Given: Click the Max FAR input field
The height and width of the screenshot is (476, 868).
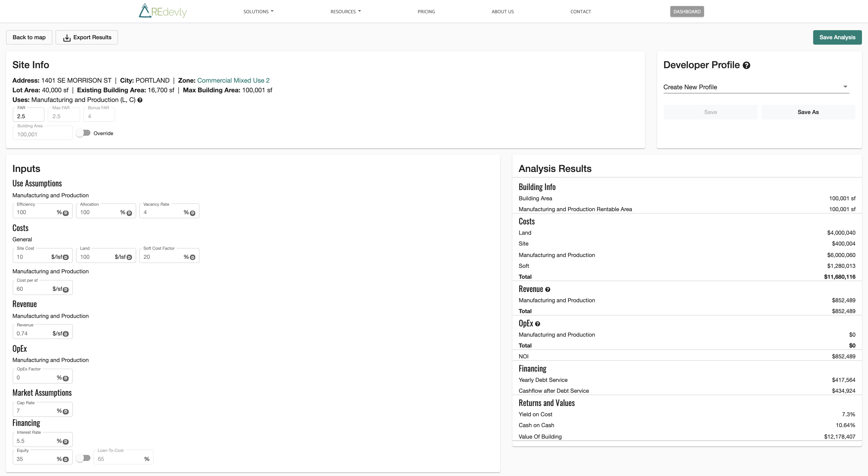Looking at the screenshot, I should point(64,115).
